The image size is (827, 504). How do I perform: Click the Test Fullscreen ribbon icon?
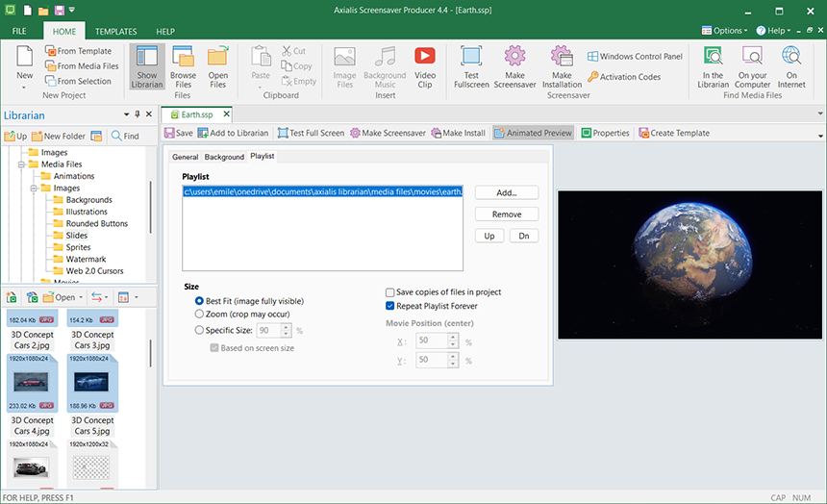click(471, 67)
